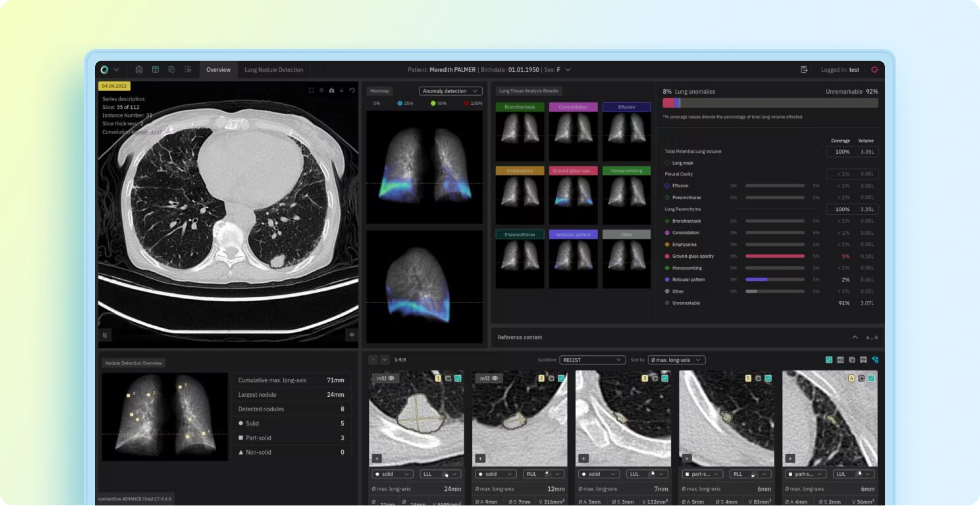Toggle the mSI eye on nodule 2
980x507 pixels.
click(x=495, y=378)
